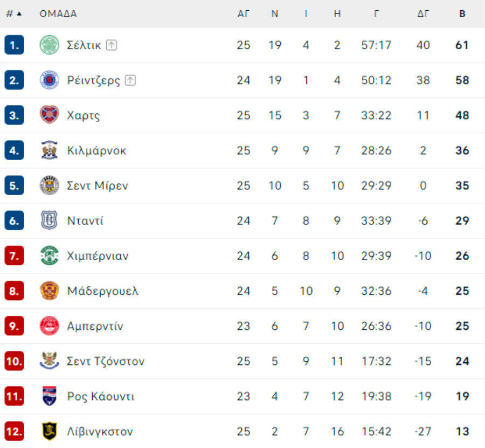This screenshot has height=448, width=485.
Task: Click the Rangers club crest icon
Action: [x=50, y=80]
